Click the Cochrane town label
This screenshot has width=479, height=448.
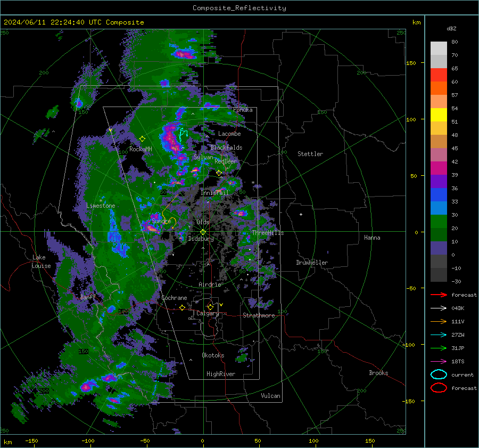174,298
